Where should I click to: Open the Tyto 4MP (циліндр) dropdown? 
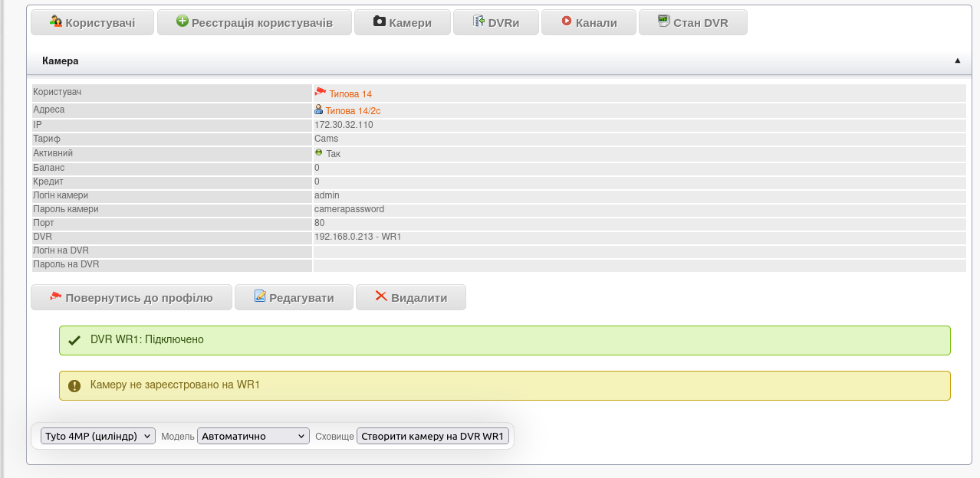tap(98, 436)
